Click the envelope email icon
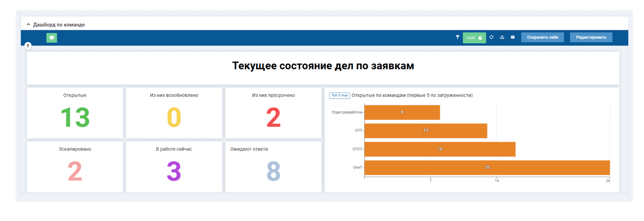 pyautogui.click(x=512, y=37)
